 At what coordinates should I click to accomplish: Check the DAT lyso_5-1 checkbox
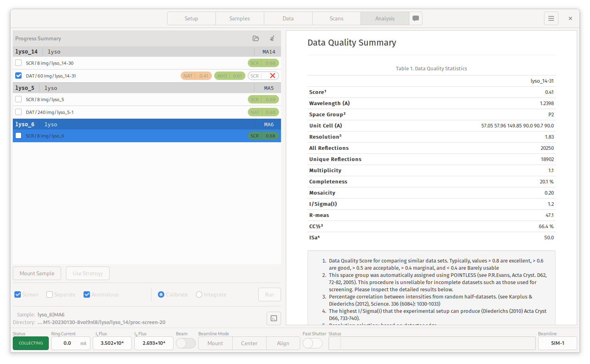18,112
